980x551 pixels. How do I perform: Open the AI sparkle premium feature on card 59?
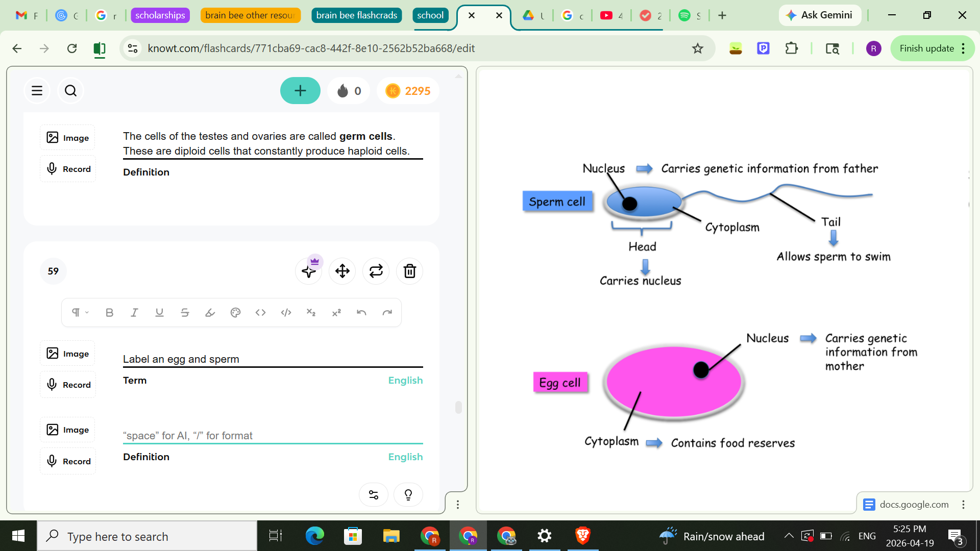click(308, 271)
